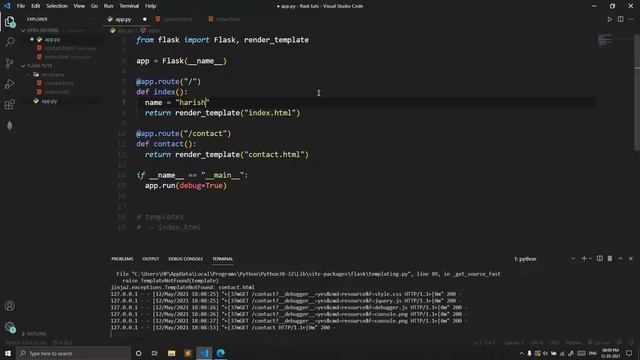Select the Terminal panel tab
The image size is (640, 360).
[x=222, y=259]
